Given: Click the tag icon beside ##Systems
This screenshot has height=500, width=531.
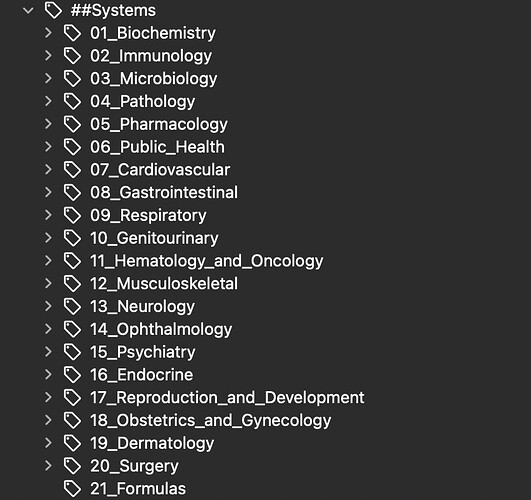Looking at the screenshot, I should click(x=53, y=10).
